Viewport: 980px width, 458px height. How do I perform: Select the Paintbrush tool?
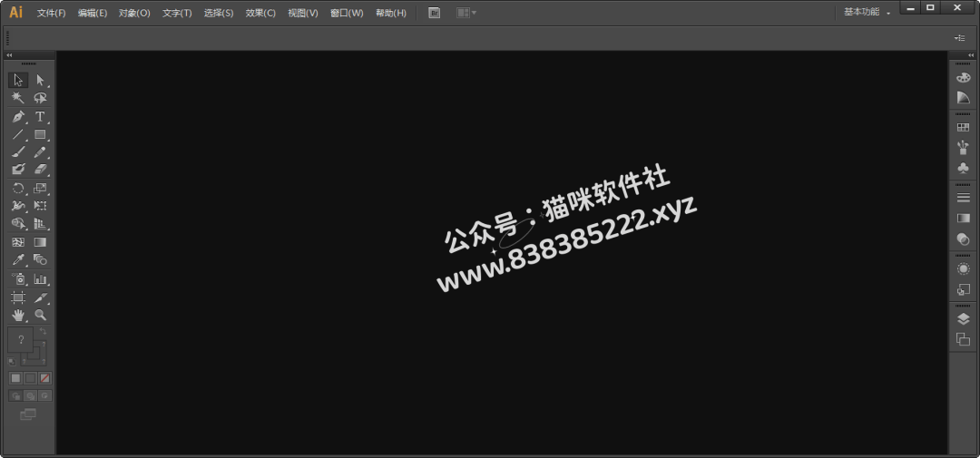coord(18,151)
